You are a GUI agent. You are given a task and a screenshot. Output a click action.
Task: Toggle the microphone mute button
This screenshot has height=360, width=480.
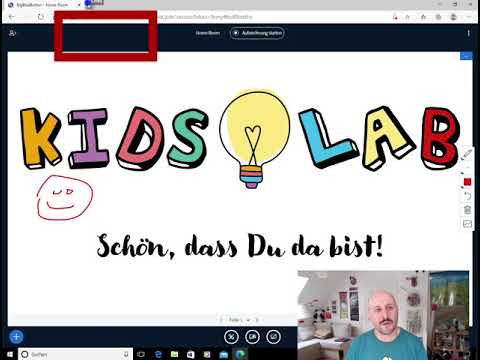click(231, 337)
